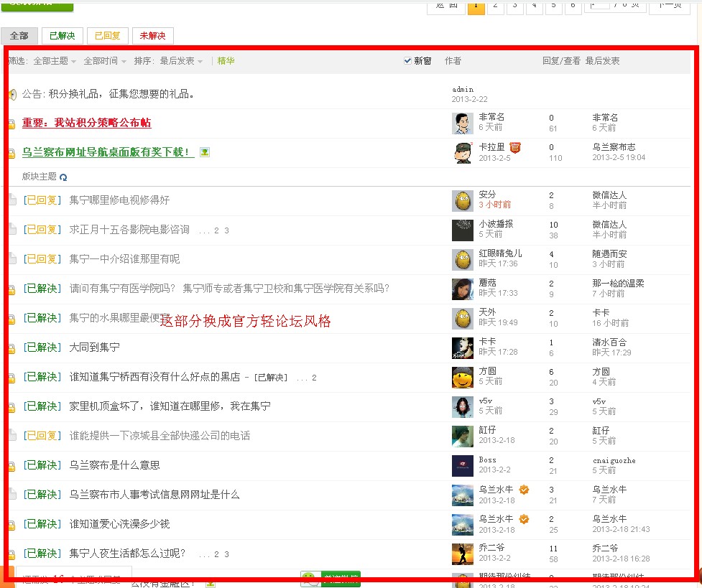702x588 pixels.
Task: Click the gold badge icon beside 乌兰察布水牛
Action: click(x=524, y=489)
